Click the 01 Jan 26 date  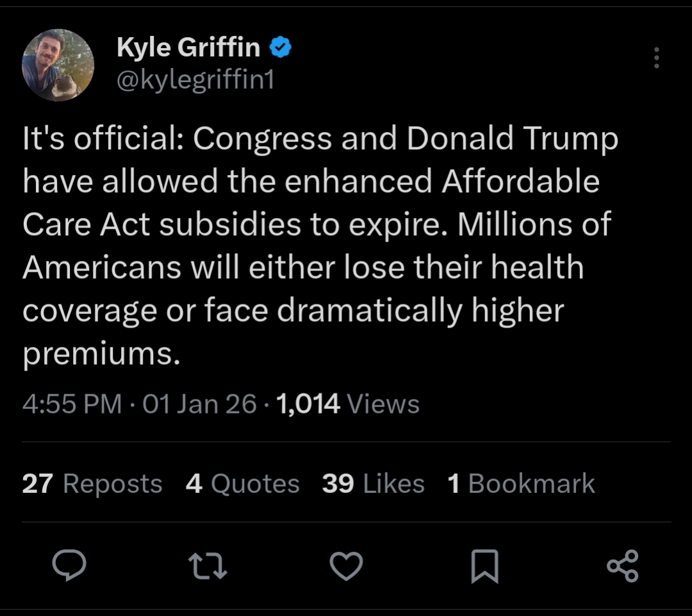click(199, 404)
